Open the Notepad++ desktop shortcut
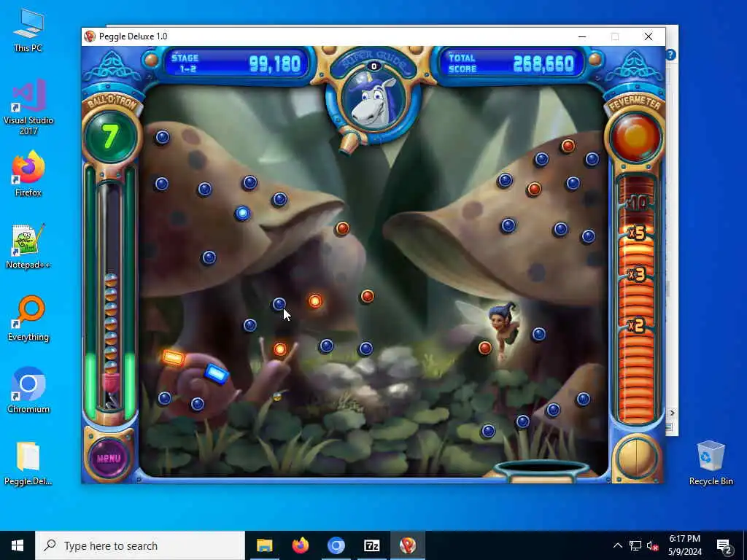Screen dimensions: 747x560 [x=28, y=246]
